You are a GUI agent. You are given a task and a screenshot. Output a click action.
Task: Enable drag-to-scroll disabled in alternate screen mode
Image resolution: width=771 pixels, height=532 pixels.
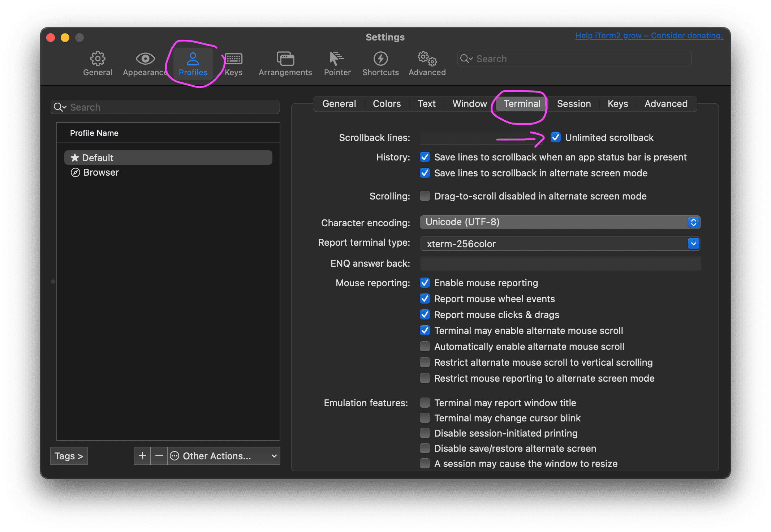pos(425,196)
